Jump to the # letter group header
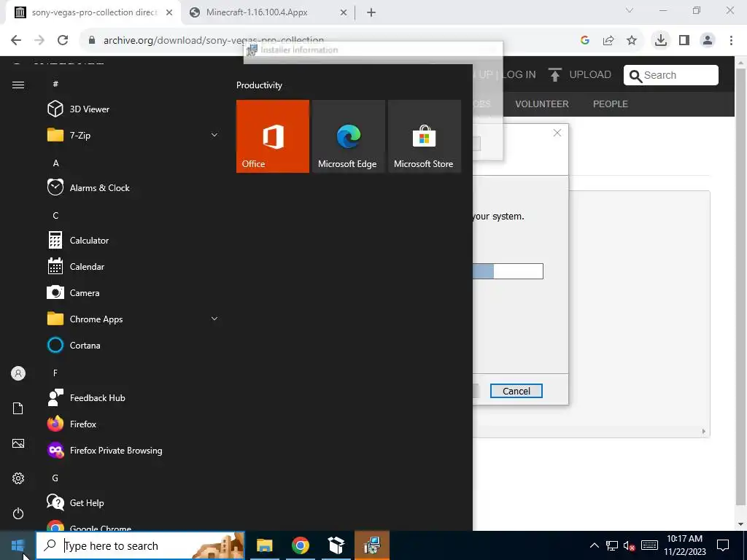This screenshot has height=560, width=747. click(x=55, y=84)
